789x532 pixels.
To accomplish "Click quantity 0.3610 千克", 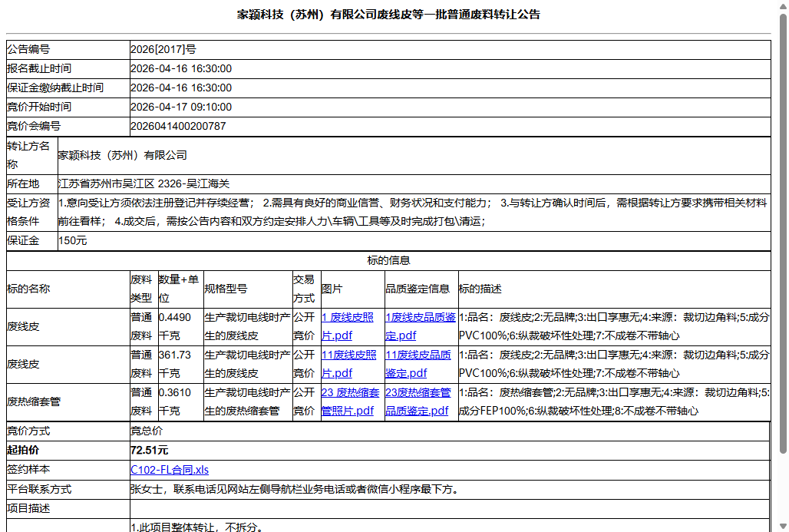I will (x=174, y=401).
